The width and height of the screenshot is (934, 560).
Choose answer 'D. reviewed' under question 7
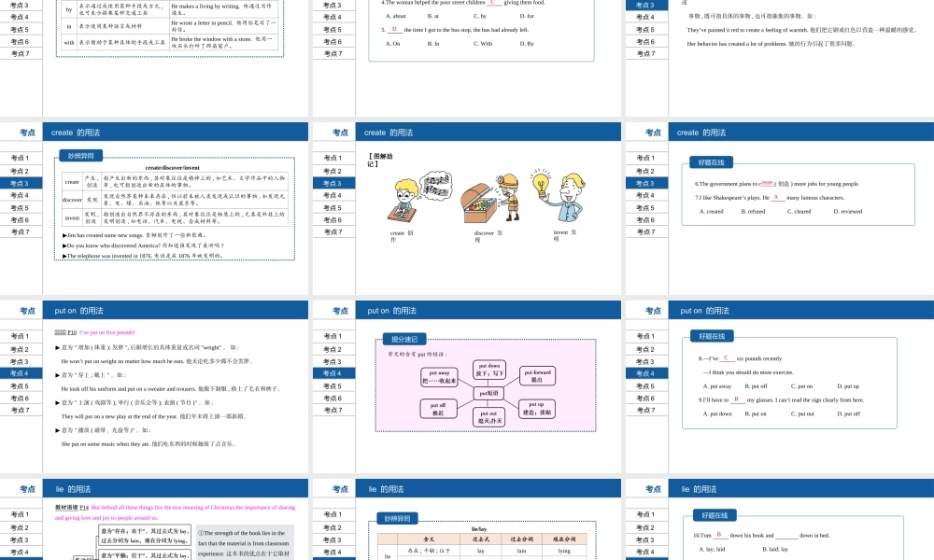[x=848, y=211]
